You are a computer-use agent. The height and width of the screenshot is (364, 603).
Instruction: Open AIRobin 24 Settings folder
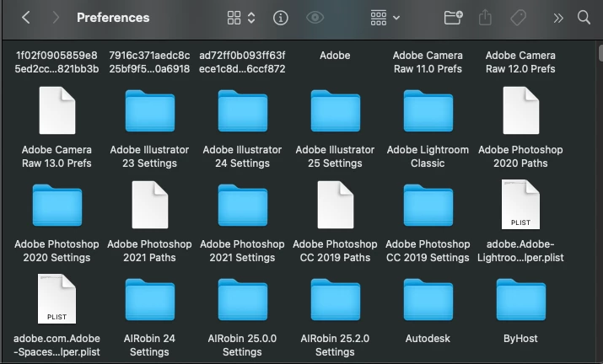(x=150, y=300)
